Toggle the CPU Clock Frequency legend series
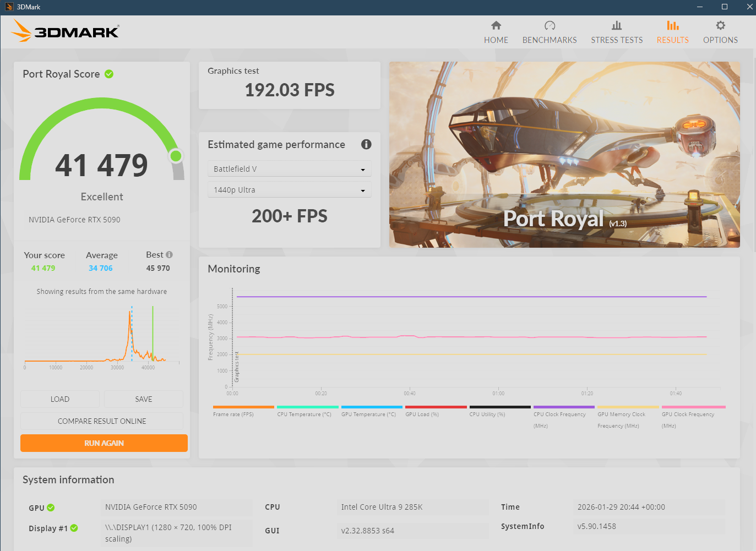 [x=559, y=414]
